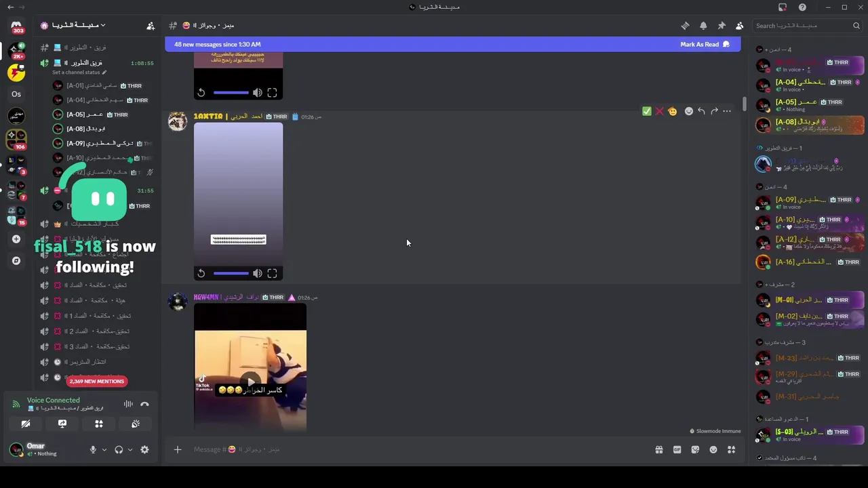868x488 pixels.
Task: Reply to message with the reply arrow
Action: tap(701, 111)
